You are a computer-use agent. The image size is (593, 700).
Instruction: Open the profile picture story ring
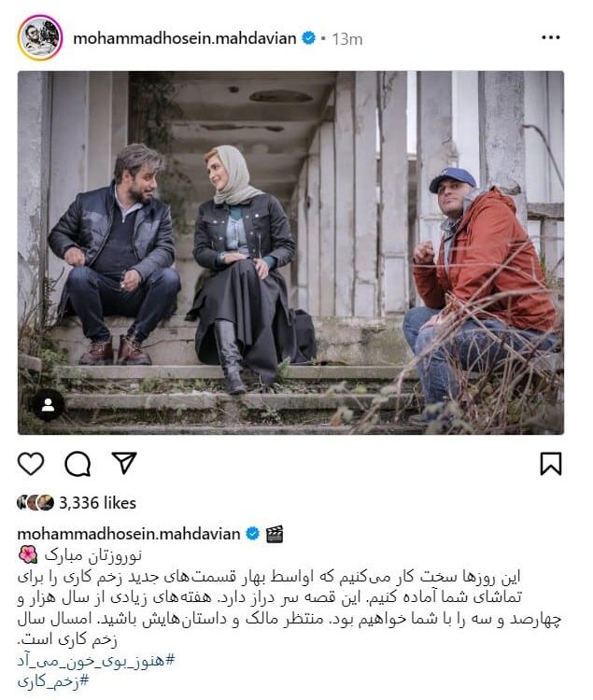point(40,37)
